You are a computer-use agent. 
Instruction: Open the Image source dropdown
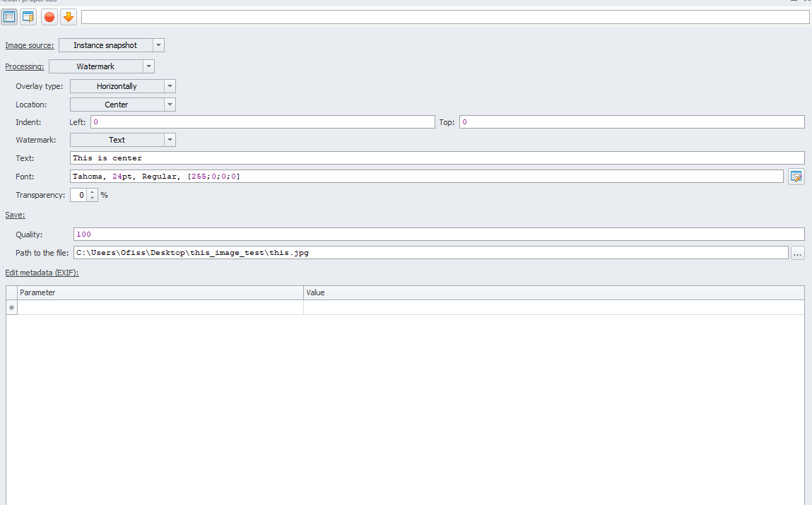158,45
